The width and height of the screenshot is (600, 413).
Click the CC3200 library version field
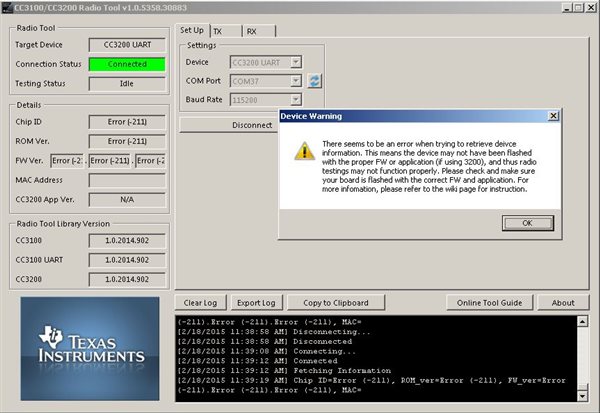point(127,279)
